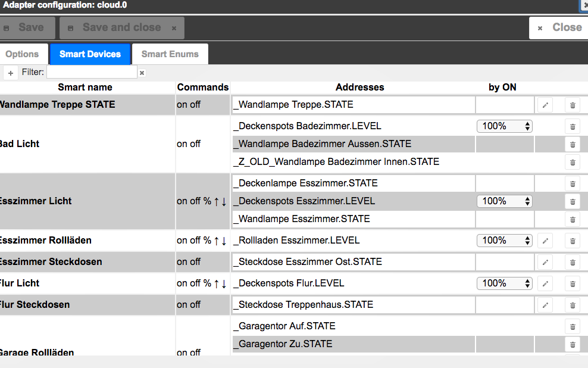Click the Close button
Viewport: 588px width, 368px height.
[x=559, y=27]
